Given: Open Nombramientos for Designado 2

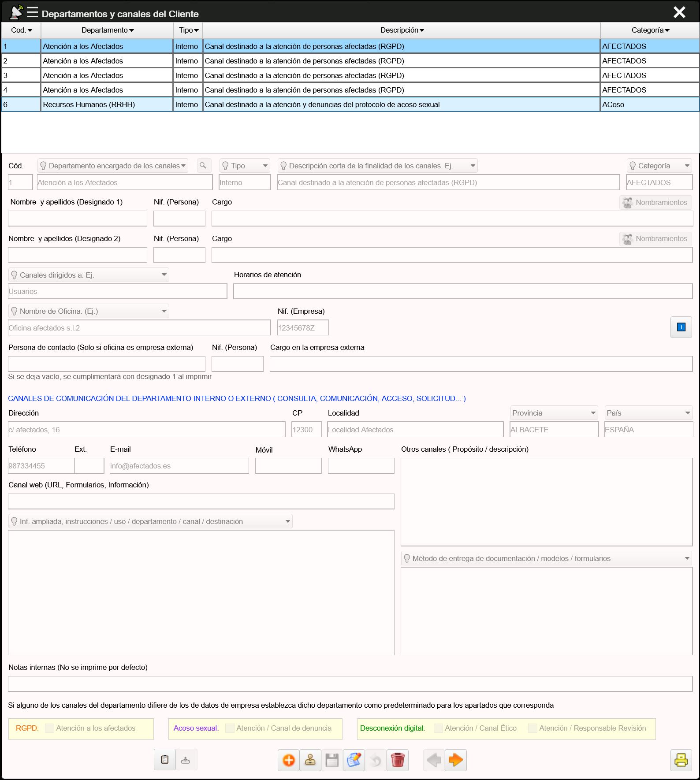Looking at the screenshot, I should [x=655, y=238].
